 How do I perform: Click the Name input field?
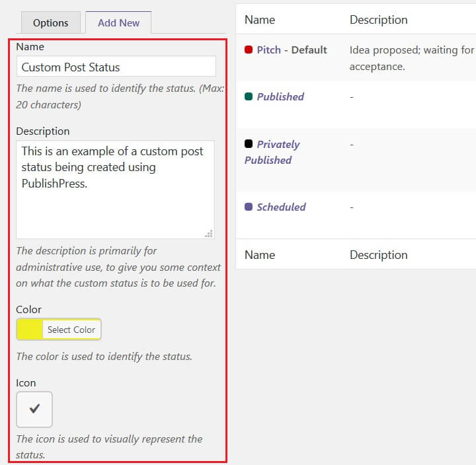pos(116,67)
